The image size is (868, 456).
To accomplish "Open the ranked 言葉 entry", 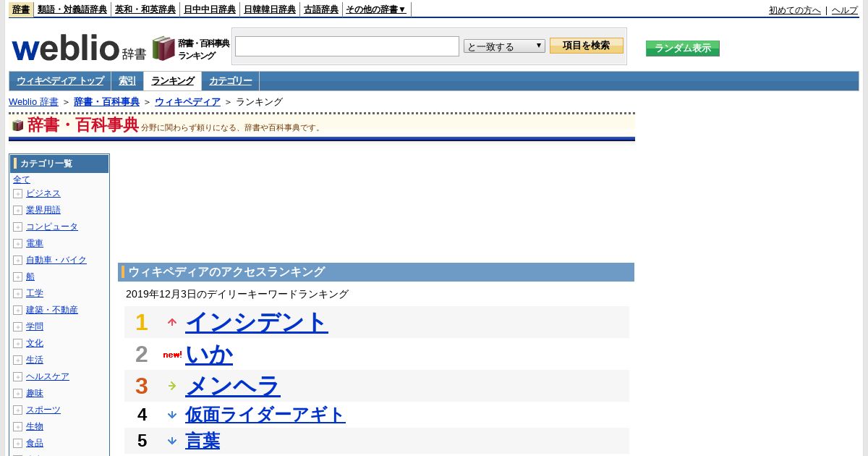I will pyautogui.click(x=203, y=441).
